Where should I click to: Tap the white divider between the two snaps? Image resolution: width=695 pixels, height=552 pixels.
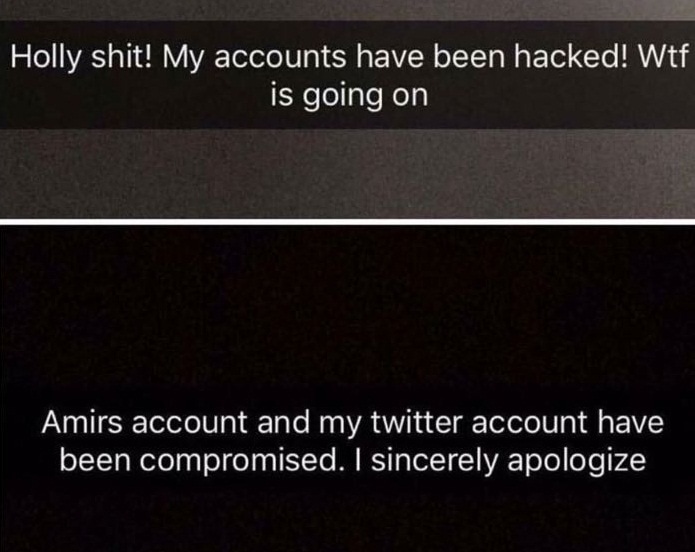coord(348,222)
